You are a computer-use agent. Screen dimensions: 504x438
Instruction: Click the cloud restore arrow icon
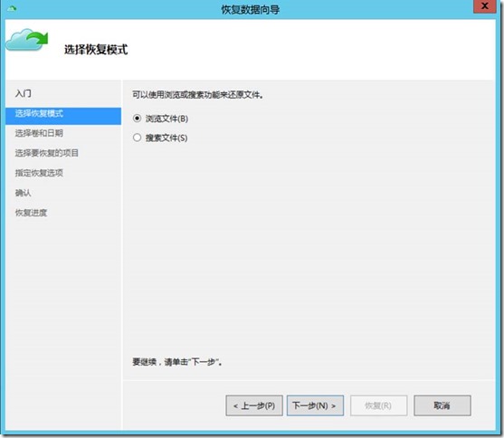point(27,40)
